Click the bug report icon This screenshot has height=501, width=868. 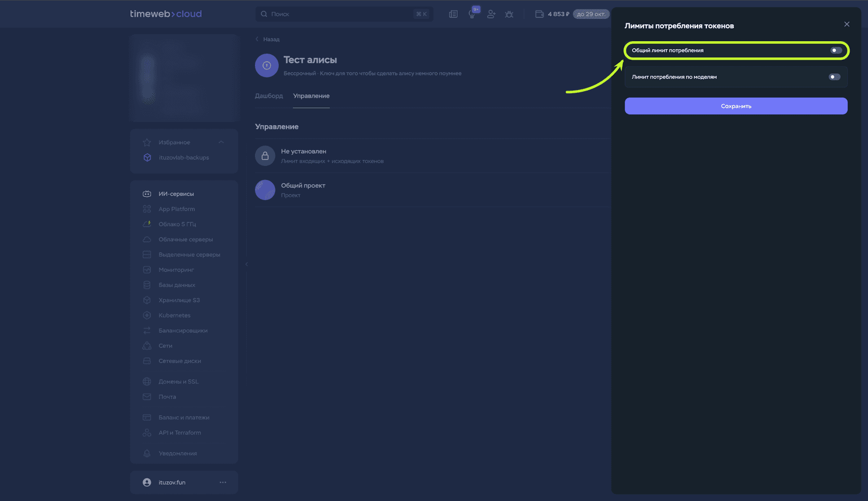(509, 14)
